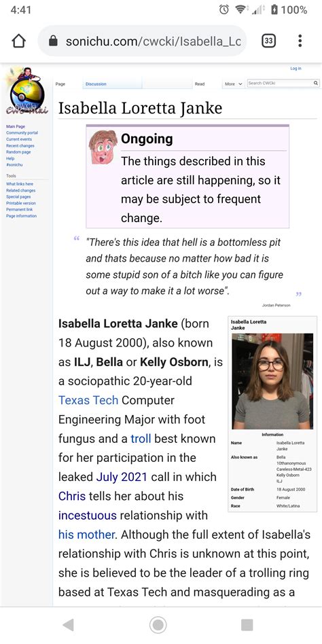
Task: Tap the infobox portrait photo
Action: pyautogui.click(x=270, y=381)
